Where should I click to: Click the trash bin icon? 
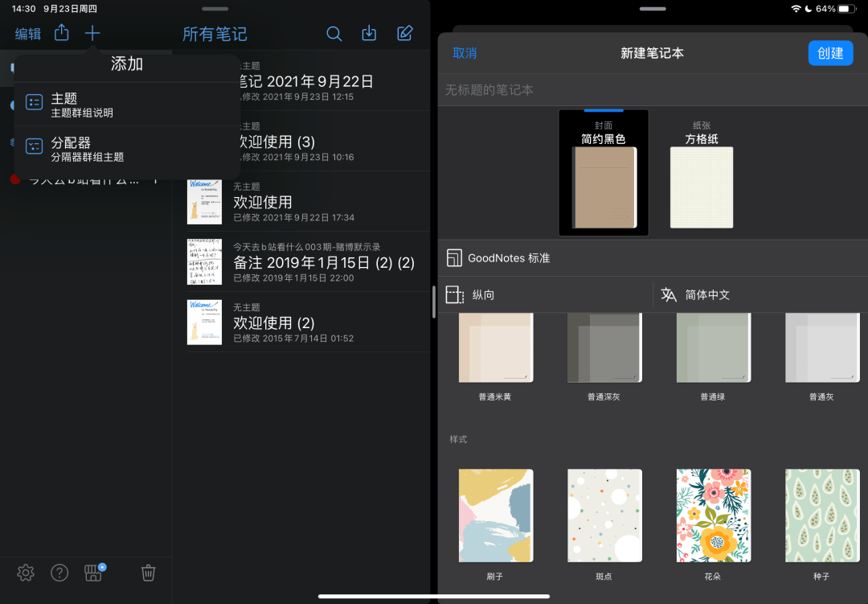(148, 573)
